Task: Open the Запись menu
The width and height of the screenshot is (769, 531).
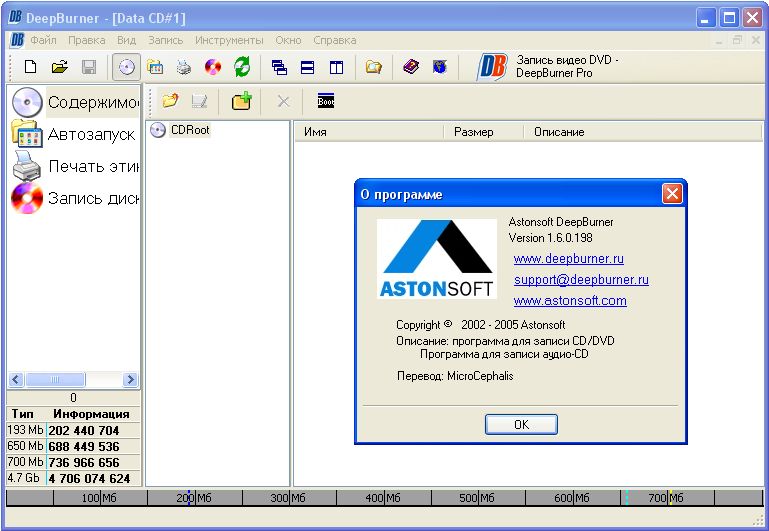Action: click(166, 40)
